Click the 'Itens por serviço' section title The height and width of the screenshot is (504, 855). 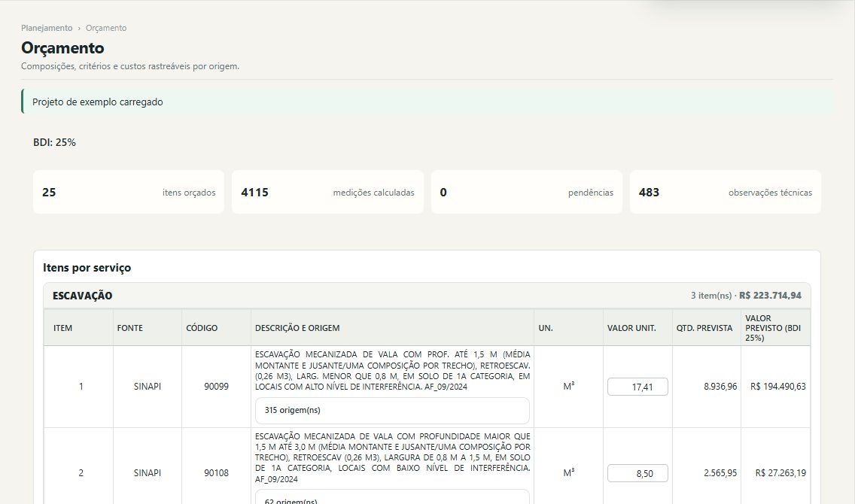(87, 268)
